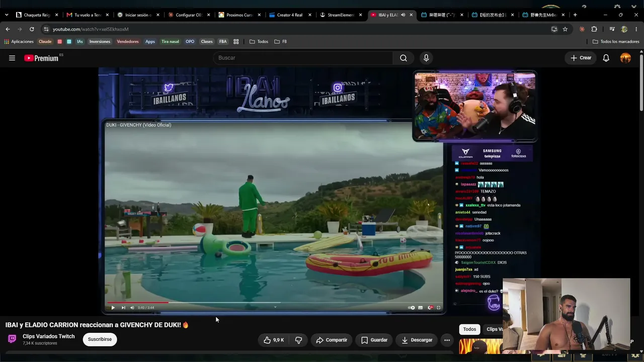Open more actions three-dot menu

pos(447,340)
